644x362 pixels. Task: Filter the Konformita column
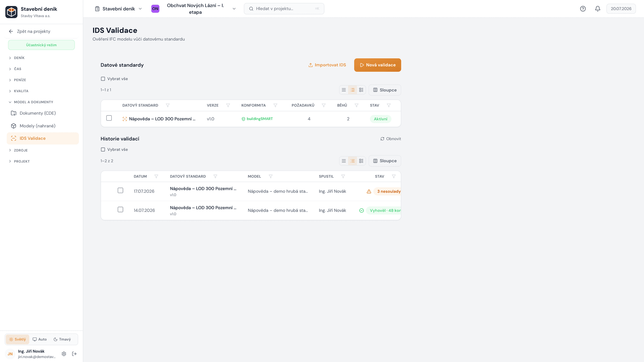(275, 106)
